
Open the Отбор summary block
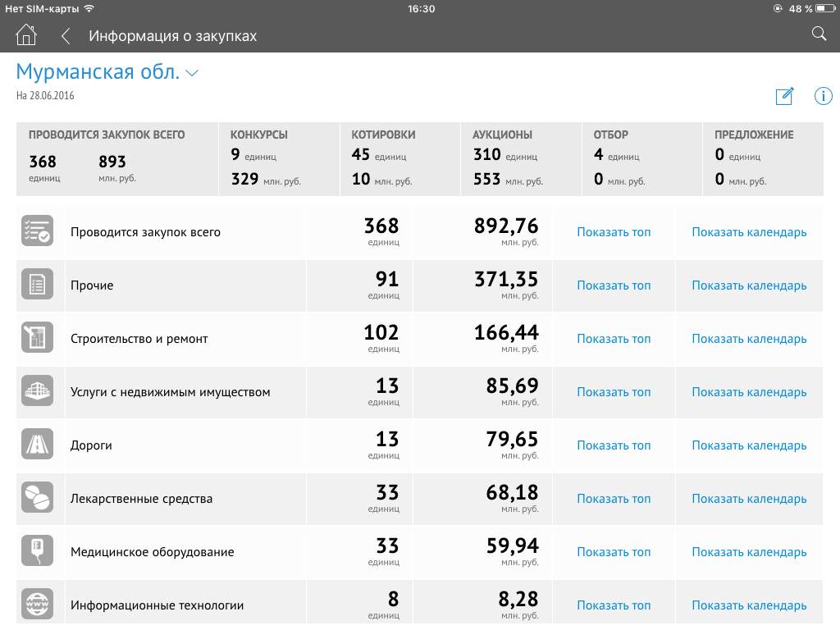(x=641, y=159)
